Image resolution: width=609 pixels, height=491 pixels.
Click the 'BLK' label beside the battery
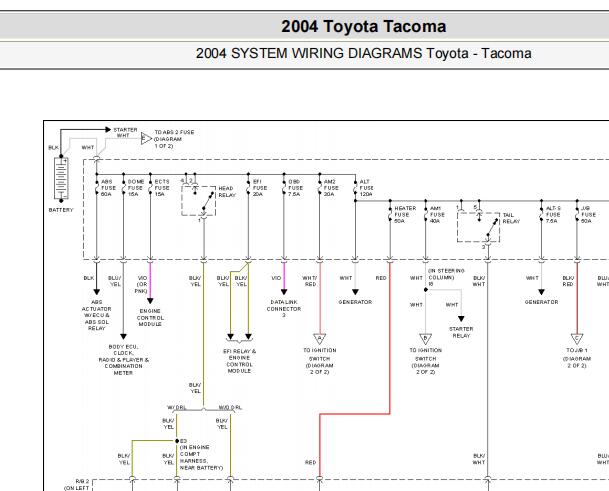click(53, 148)
